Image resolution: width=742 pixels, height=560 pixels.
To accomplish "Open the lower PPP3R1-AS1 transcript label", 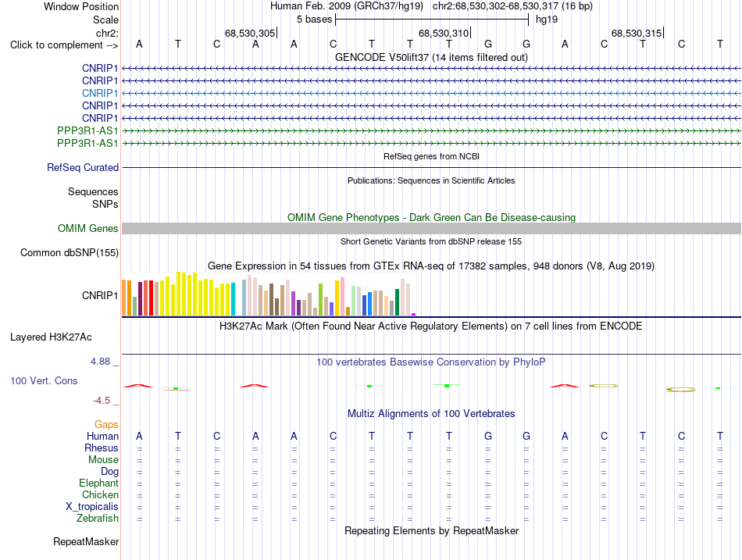I will (x=87, y=143).
